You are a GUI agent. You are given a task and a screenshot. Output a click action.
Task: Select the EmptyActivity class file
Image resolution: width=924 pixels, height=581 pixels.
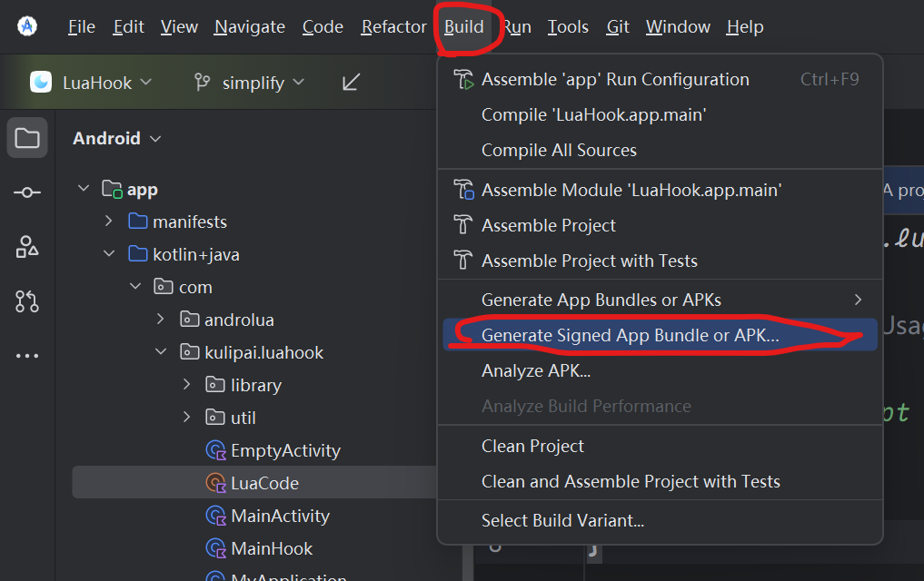285,450
